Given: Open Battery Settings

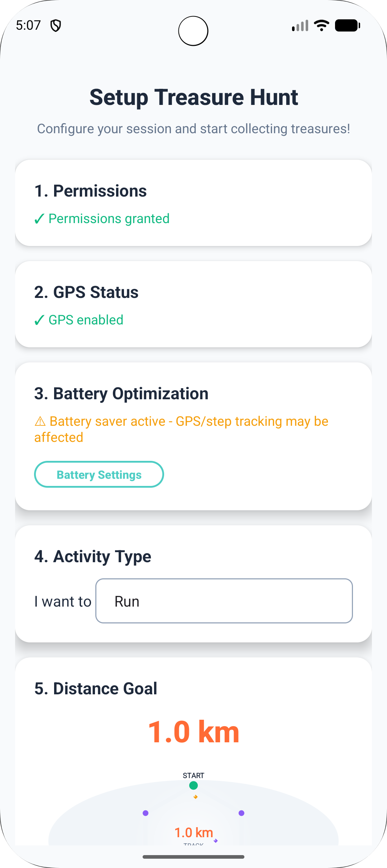Looking at the screenshot, I should [x=99, y=474].
